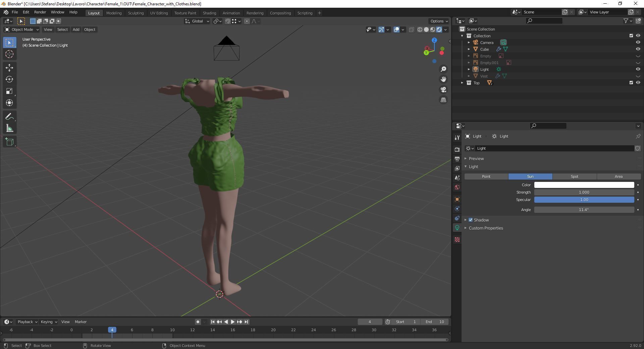Open Tool properties tab icon
This screenshot has width=644, height=349.
tap(457, 138)
